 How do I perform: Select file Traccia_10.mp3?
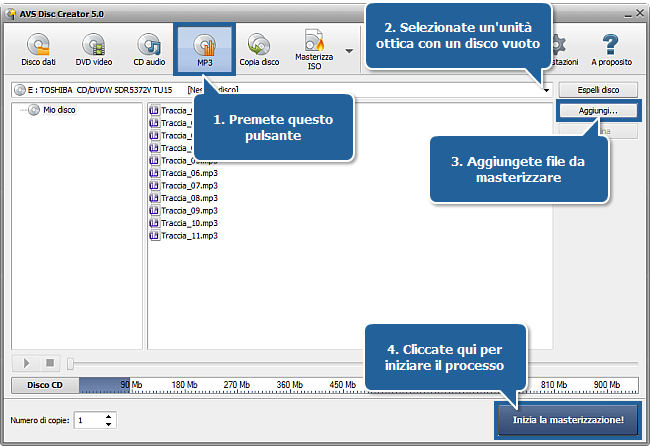[x=189, y=223]
